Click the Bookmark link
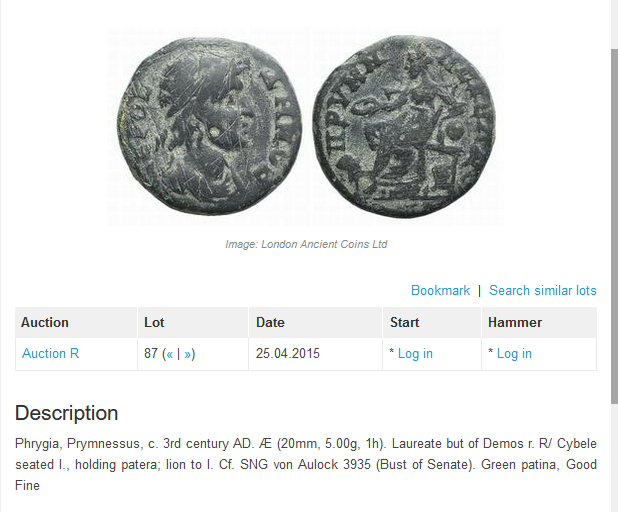 tap(440, 290)
